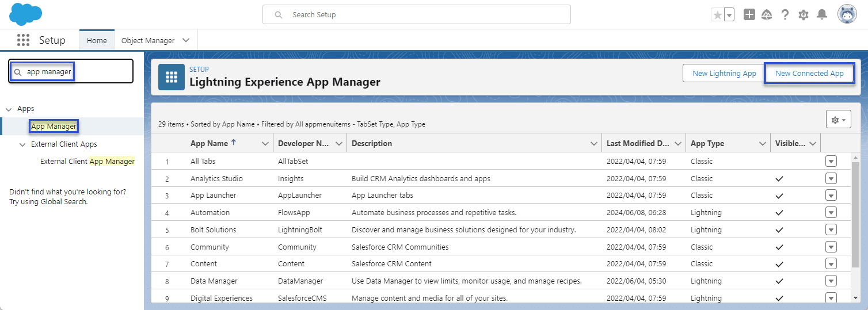Viewport: 868px width, 310px height.
Task: Open the list view controls gear
Action: pyautogui.click(x=838, y=120)
